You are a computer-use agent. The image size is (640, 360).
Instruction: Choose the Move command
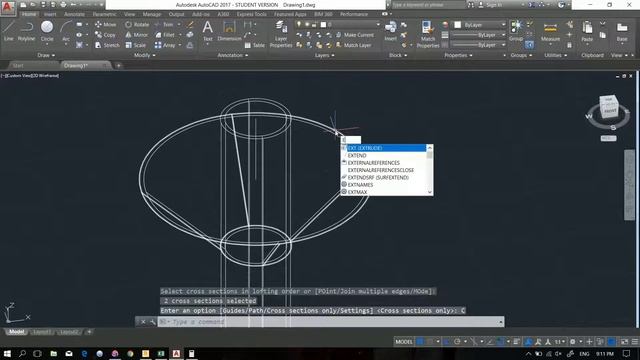pyautogui.click(x=105, y=24)
